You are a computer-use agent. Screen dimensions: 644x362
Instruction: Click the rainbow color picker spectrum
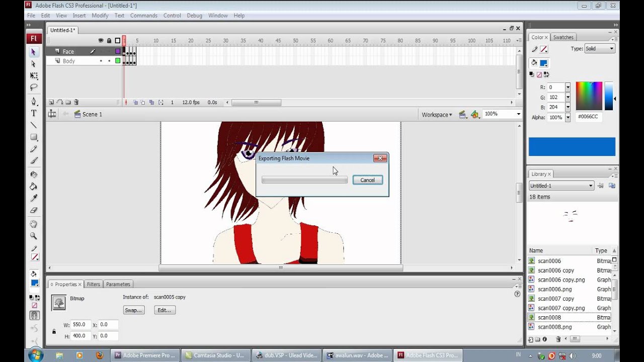click(589, 96)
